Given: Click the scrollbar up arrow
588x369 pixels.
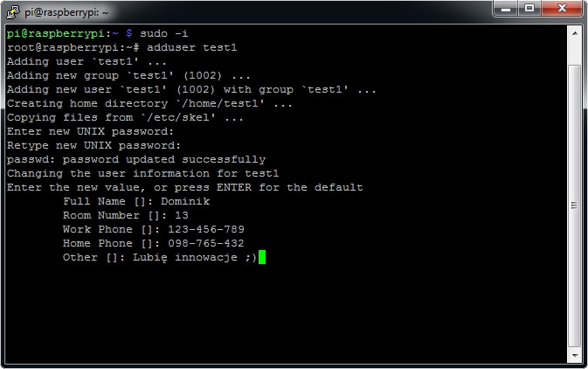Looking at the screenshot, I should tap(575, 32).
